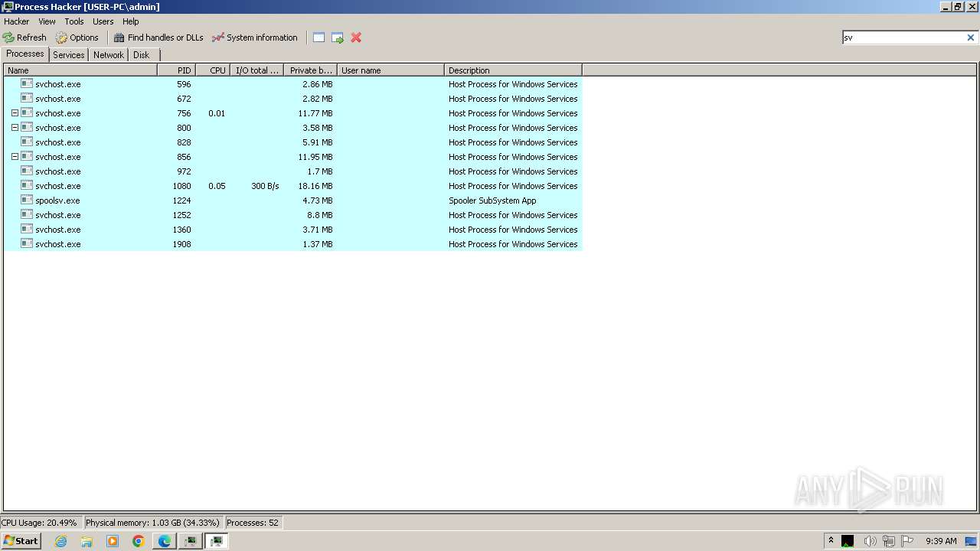Screen dimensions: 980x551
Task: Sort by Description column header
Action: [x=513, y=70]
